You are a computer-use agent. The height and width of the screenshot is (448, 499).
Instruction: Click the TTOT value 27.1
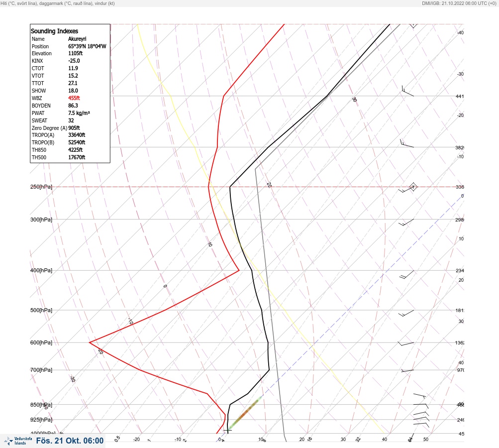tap(73, 83)
